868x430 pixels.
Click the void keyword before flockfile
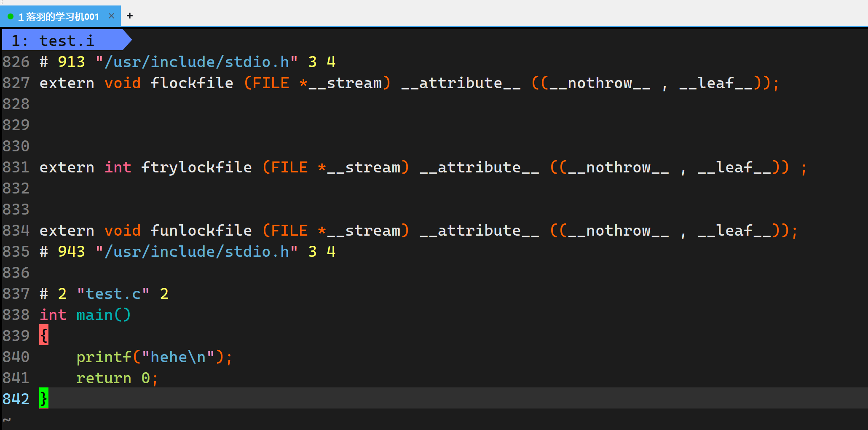click(x=123, y=83)
